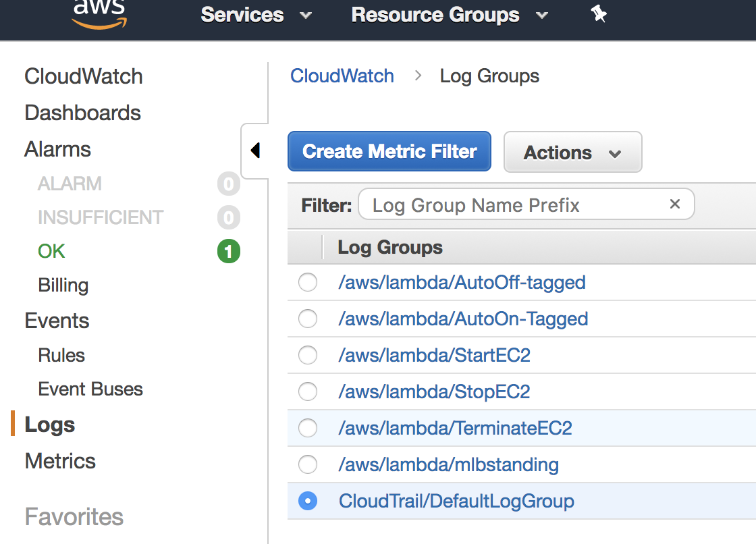Select the mlbstanding log group radio button
The height and width of the screenshot is (544, 756).
pyautogui.click(x=308, y=464)
